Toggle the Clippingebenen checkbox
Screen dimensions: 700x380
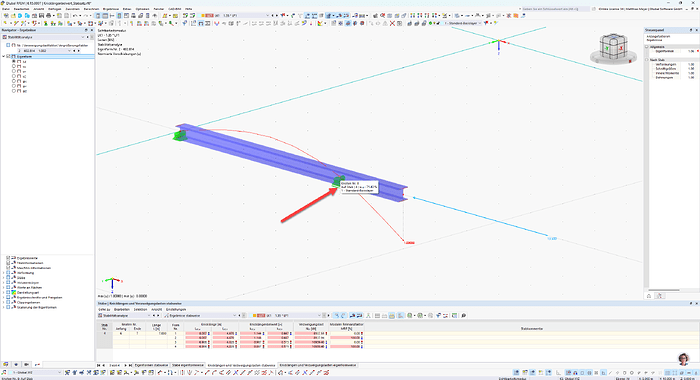click(x=8, y=302)
